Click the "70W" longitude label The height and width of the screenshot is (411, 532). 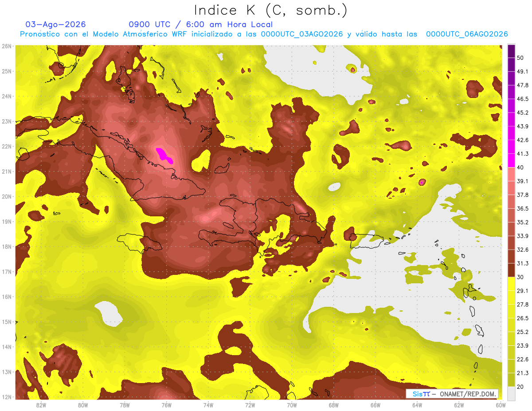(x=292, y=405)
